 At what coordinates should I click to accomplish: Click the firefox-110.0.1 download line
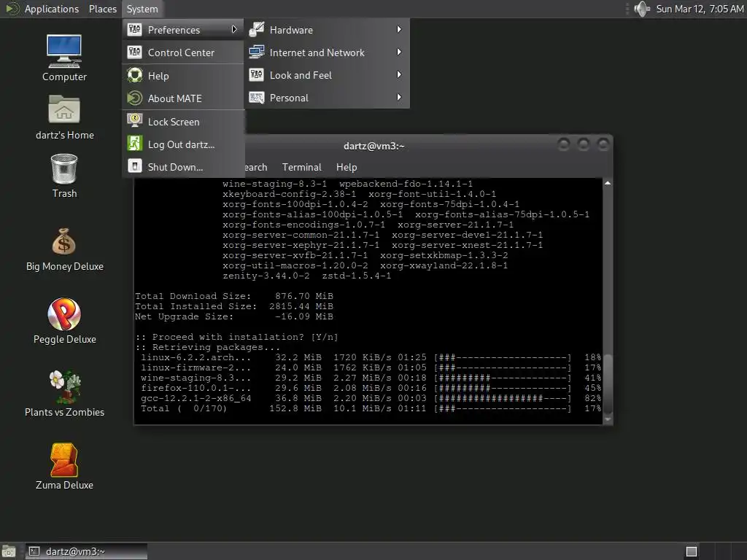(x=371, y=388)
